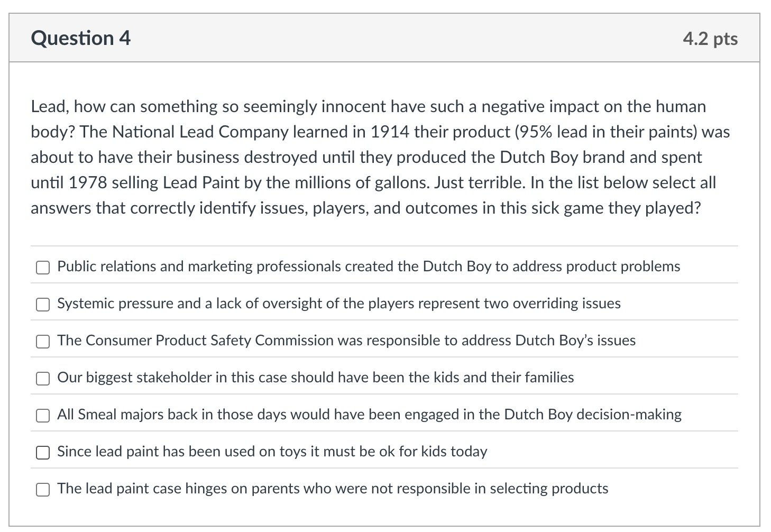The height and width of the screenshot is (532, 771).
Task: Click the Question 4 heading
Action: point(81,39)
